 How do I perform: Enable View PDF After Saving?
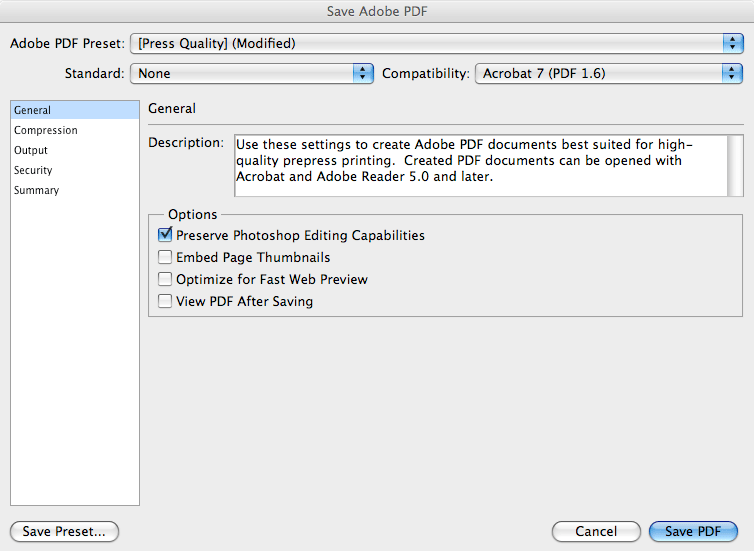(165, 301)
